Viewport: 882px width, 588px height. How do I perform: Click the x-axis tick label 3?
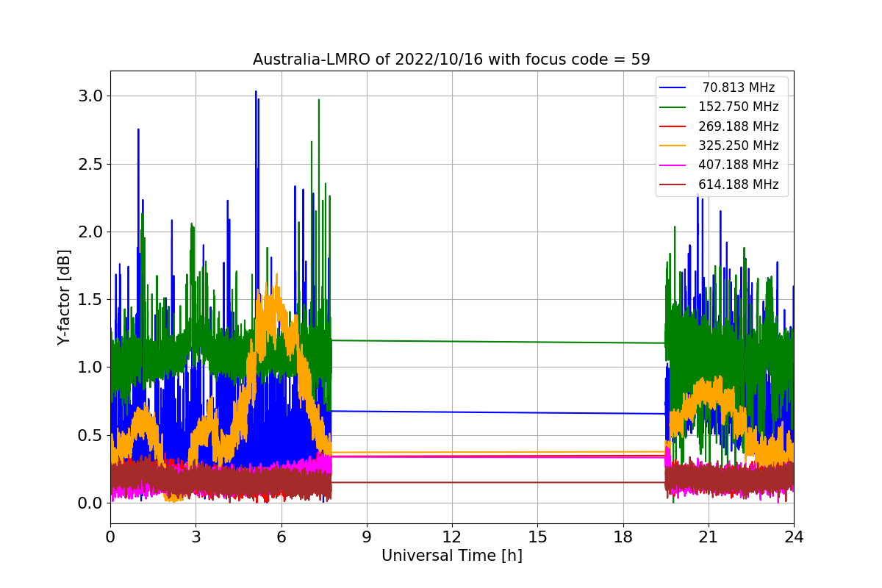(x=196, y=537)
